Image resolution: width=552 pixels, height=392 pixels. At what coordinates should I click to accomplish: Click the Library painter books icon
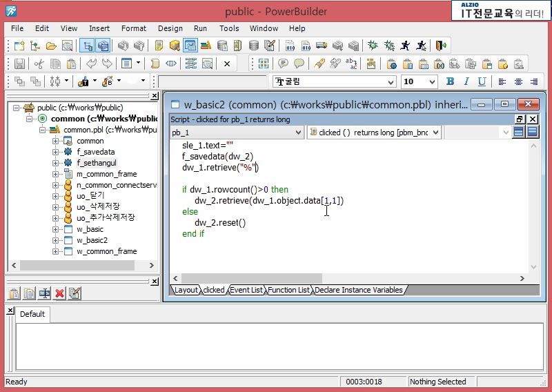206,46
